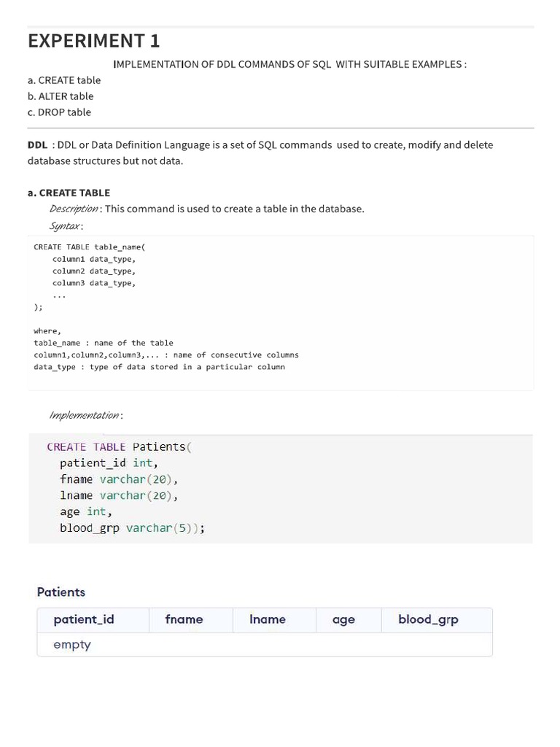560x747 pixels.
Task: Click the italic 'Syntax' label
Action: click(x=65, y=226)
